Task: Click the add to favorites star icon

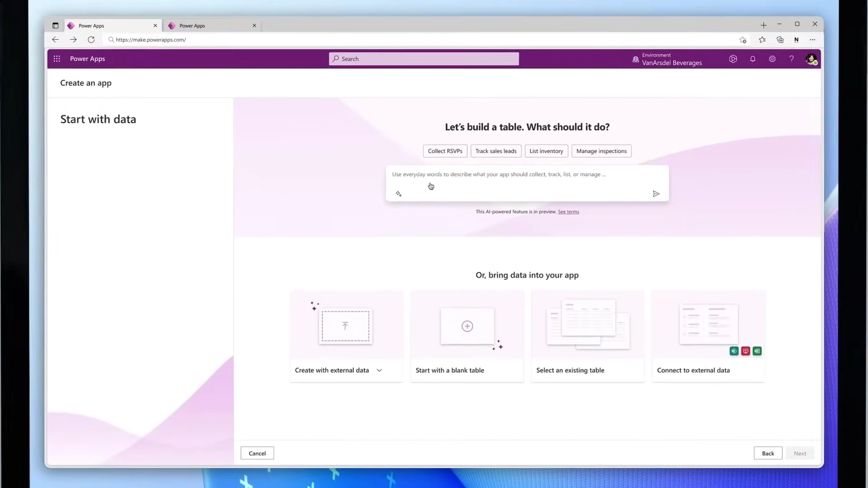Action: coord(743,40)
